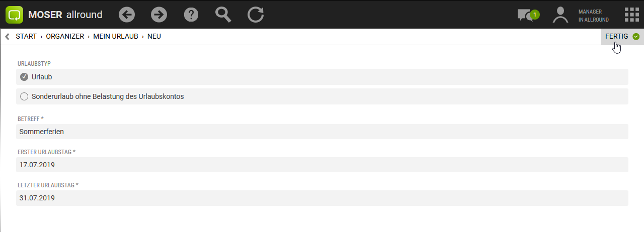The height and width of the screenshot is (232, 644).
Task: Open search with the magnifying glass icon
Action: pos(223,15)
